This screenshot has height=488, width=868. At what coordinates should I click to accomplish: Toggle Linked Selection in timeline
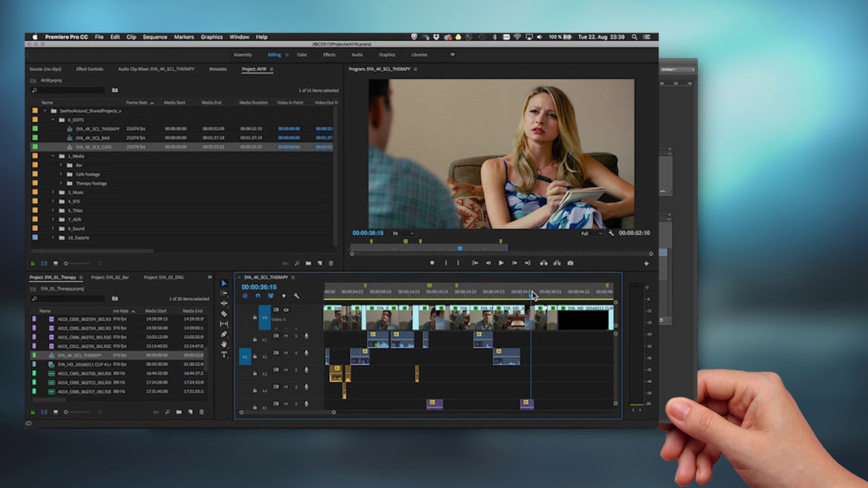tap(271, 296)
